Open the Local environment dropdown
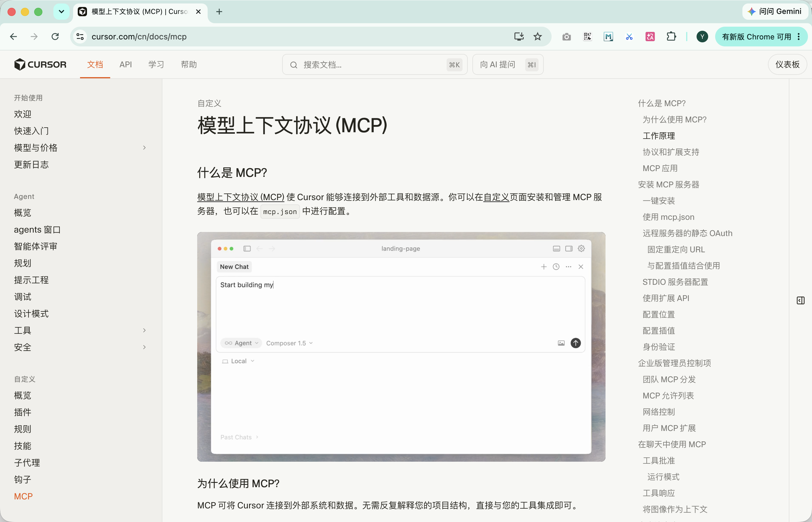812x522 pixels. point(238,361)
